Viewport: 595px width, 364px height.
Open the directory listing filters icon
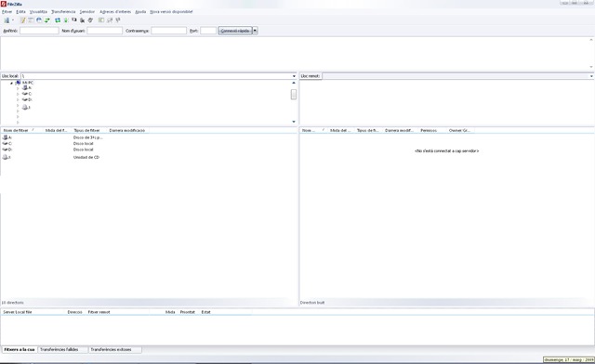click(101, 20)
